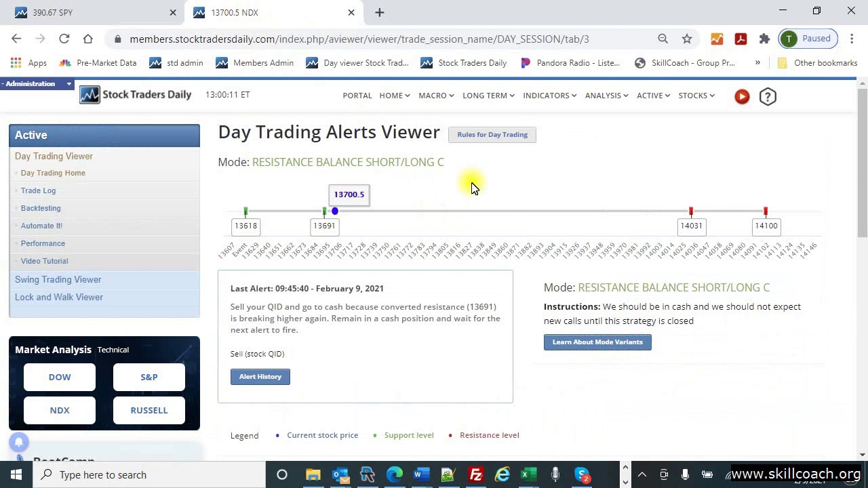Click Learn About Mode Variants button

pos(597,342)
